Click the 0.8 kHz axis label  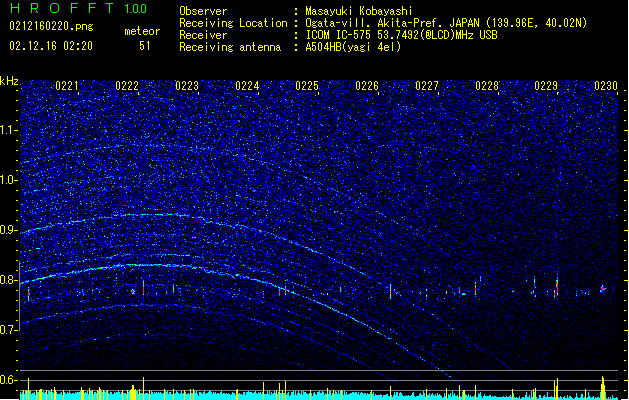(x=9, y=280)
